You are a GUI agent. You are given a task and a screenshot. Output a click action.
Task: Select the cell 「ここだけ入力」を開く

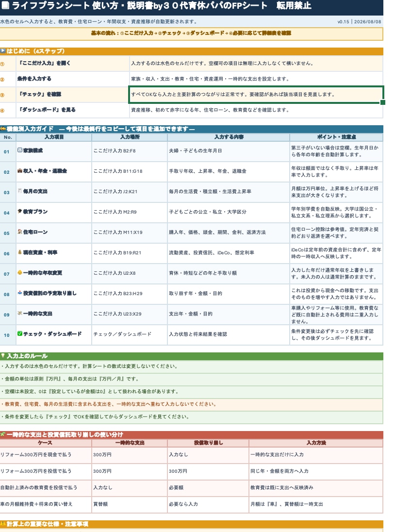(73, 64)
